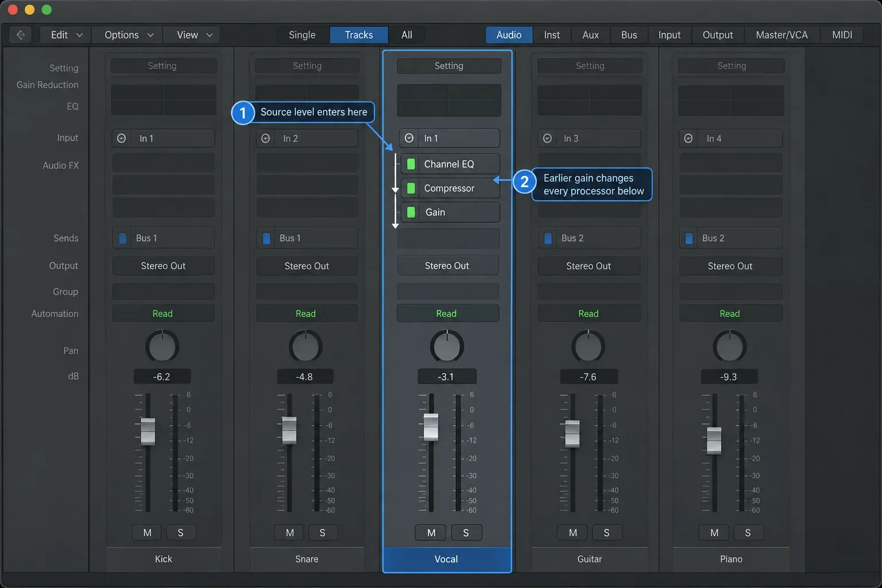Open Vocal automation mode Read menu
882x588 pixels.
coord(448,314)
